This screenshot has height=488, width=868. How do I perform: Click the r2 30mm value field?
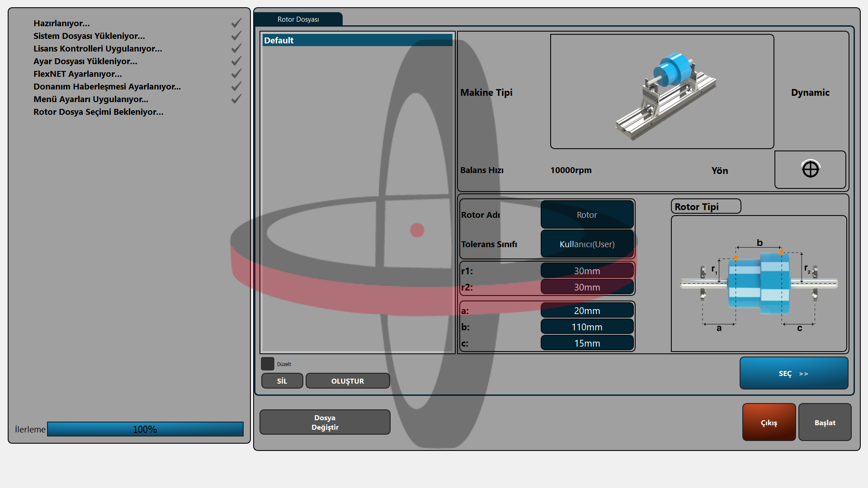[587, 287]
